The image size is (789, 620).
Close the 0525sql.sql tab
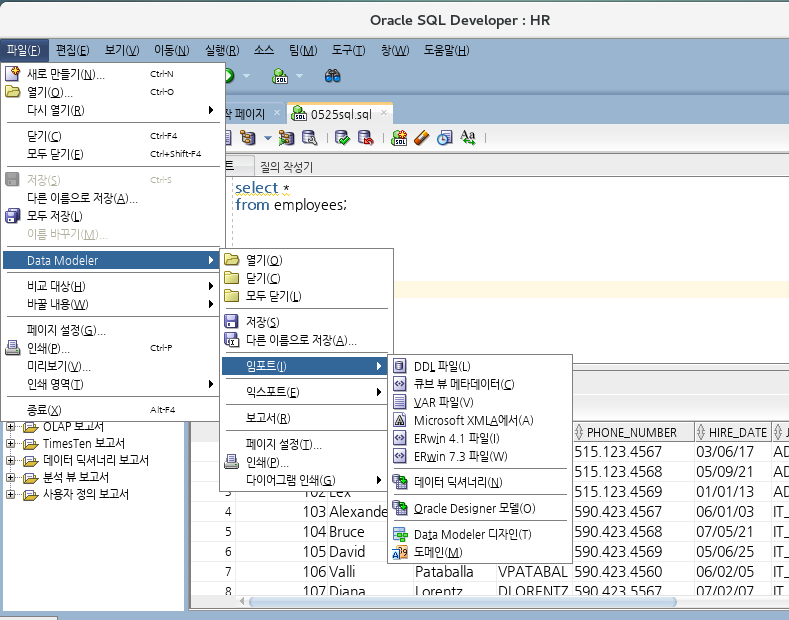click(x=384, y=113)
